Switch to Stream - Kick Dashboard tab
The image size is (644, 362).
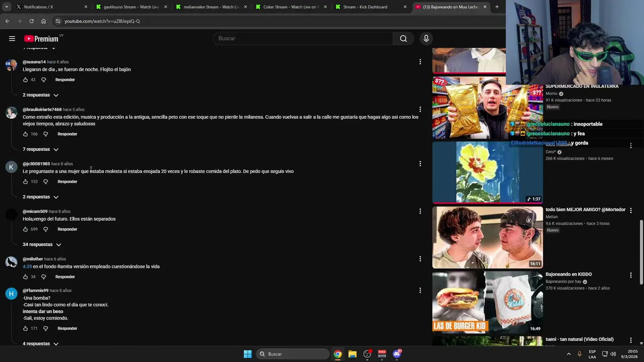(371, 7)
